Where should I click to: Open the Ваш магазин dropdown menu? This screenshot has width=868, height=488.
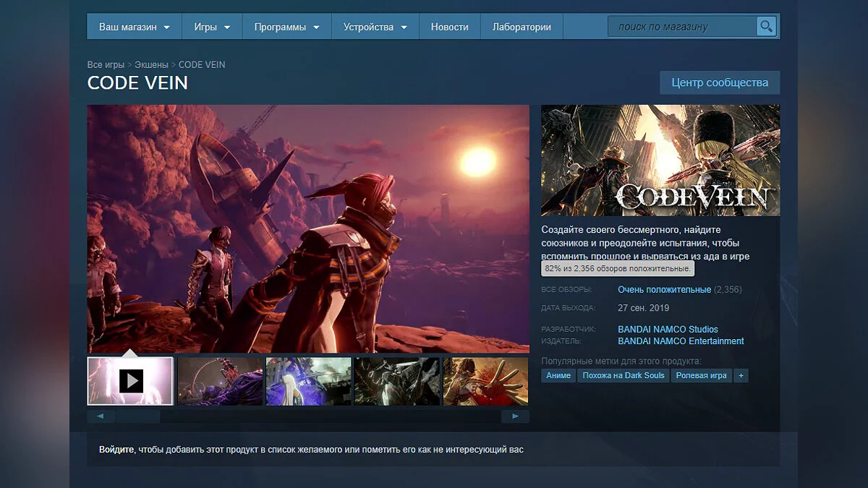[x=134, y=27]
